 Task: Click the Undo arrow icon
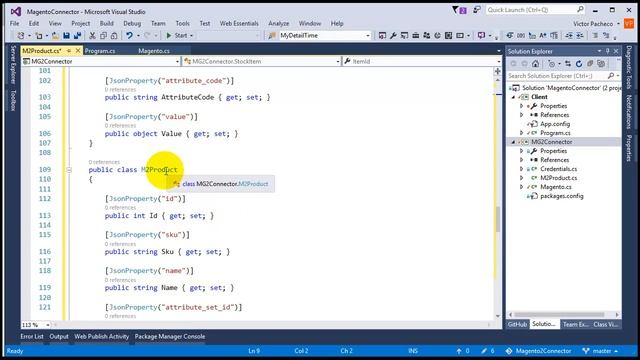(x=129, y=36)
